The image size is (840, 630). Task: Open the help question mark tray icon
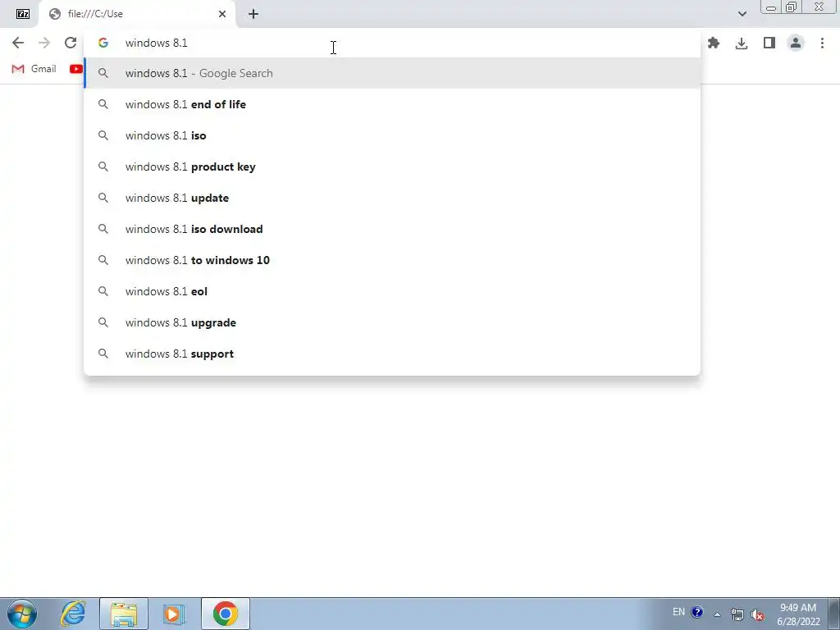pos(697,612)
